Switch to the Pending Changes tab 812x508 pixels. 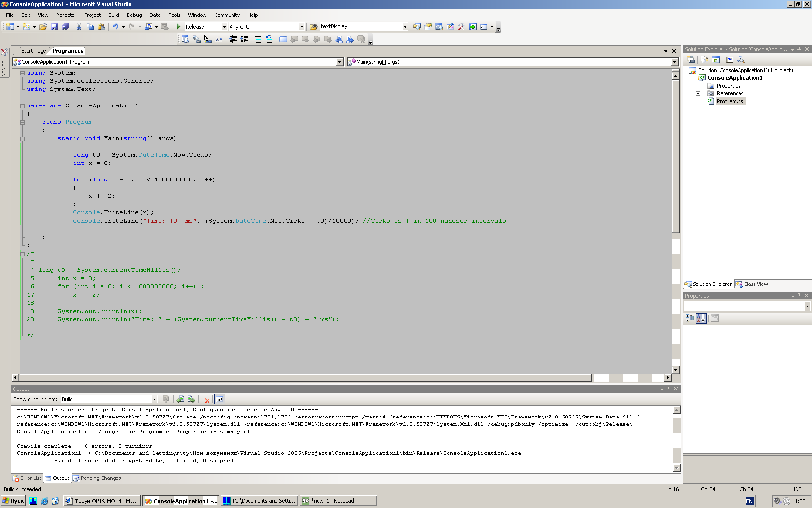click(97, 478)
